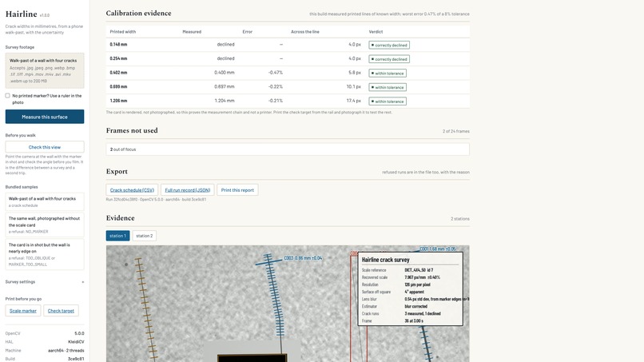Image resolution: width=644 pixels, height=362 pixels.
Task: Click the 0.254 mm printed width cell
Action: pyautogui.click(x=119, y=58)
